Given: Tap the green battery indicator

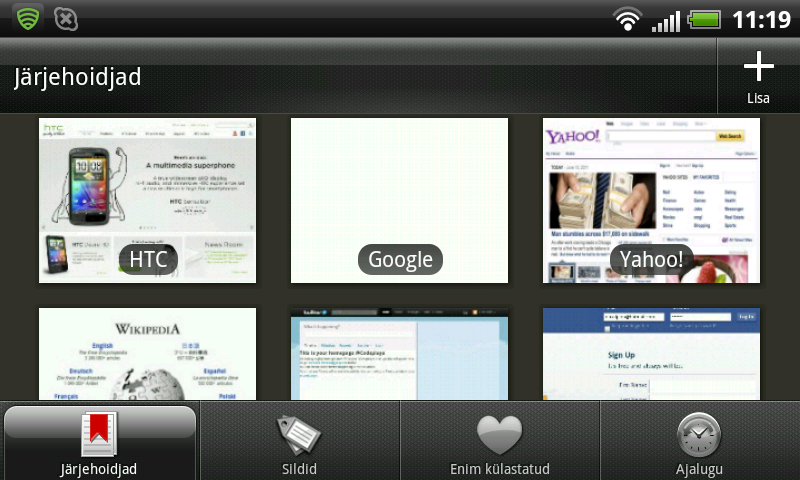Looking at the screenshot, I should tap(704, 20).
